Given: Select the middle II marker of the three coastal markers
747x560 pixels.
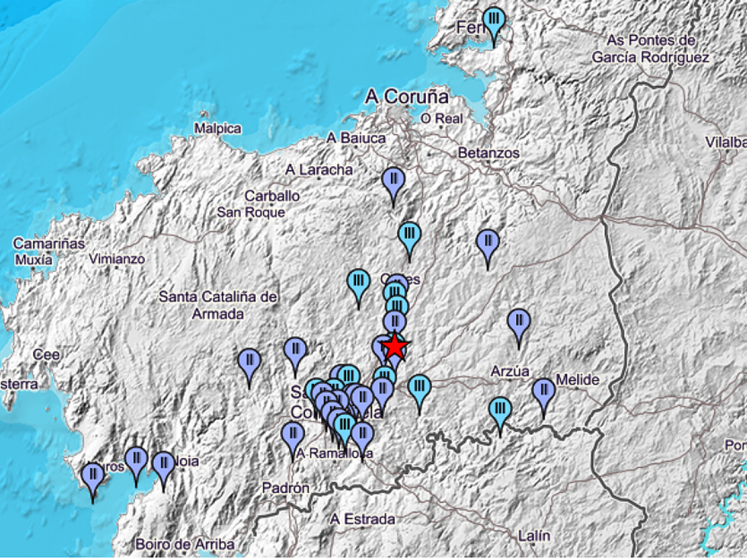Looking at the screenshot, I should pos(136,459).
